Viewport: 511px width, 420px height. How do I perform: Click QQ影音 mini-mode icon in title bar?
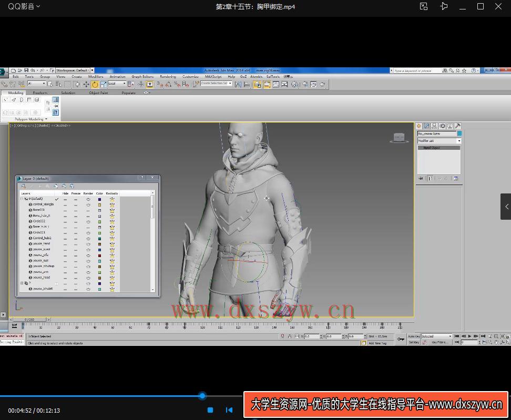[x=424, y=6]
